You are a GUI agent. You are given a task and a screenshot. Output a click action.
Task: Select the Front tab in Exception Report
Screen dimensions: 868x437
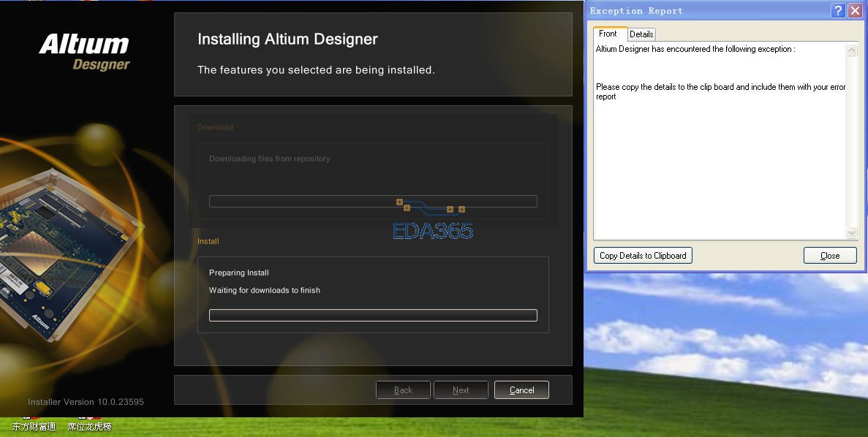pos(608,34)
